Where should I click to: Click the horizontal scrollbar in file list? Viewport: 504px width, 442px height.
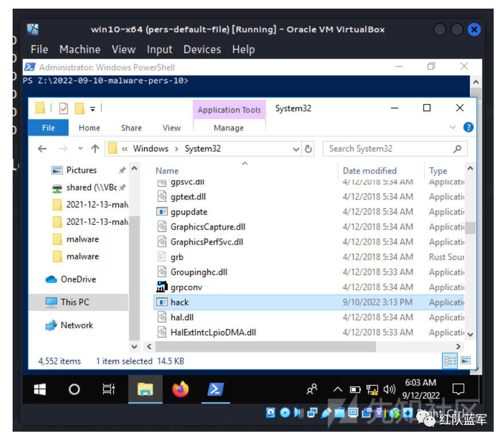tap(266, 347)
